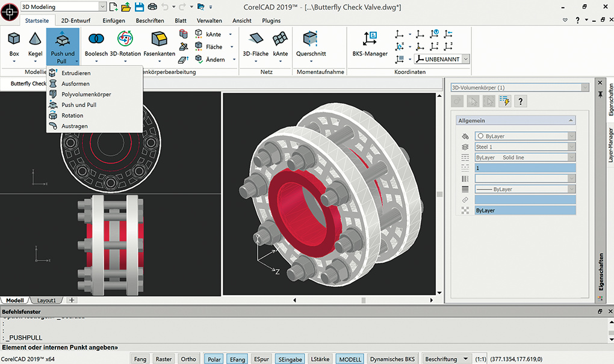Switch to the Einfügen ribbon tab
Image resolution: width=614 pixels, height=364 pixels.
point(114,20)
